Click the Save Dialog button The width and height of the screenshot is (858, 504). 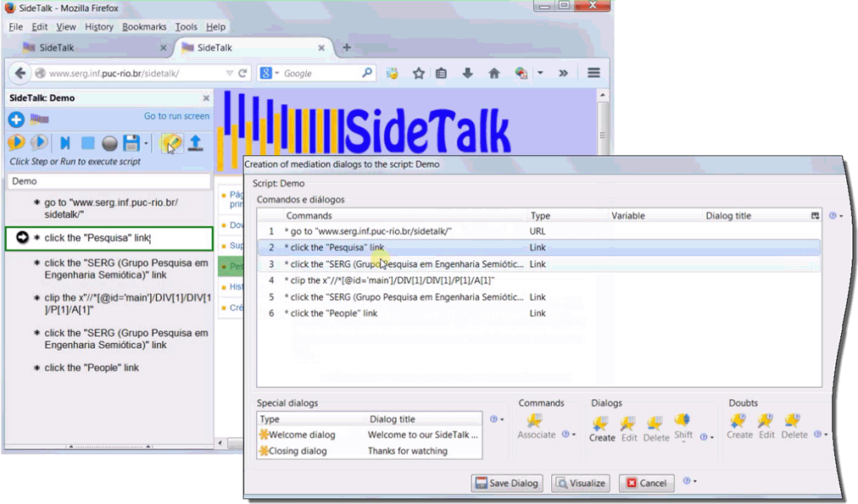(x=507, y=483)
